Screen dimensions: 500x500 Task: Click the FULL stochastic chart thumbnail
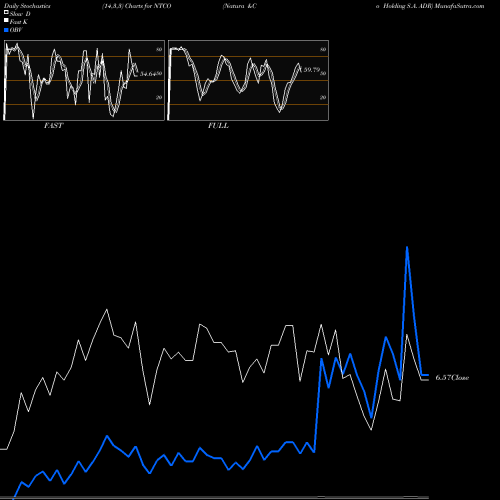pyautogui.click(x=248, y=80)
